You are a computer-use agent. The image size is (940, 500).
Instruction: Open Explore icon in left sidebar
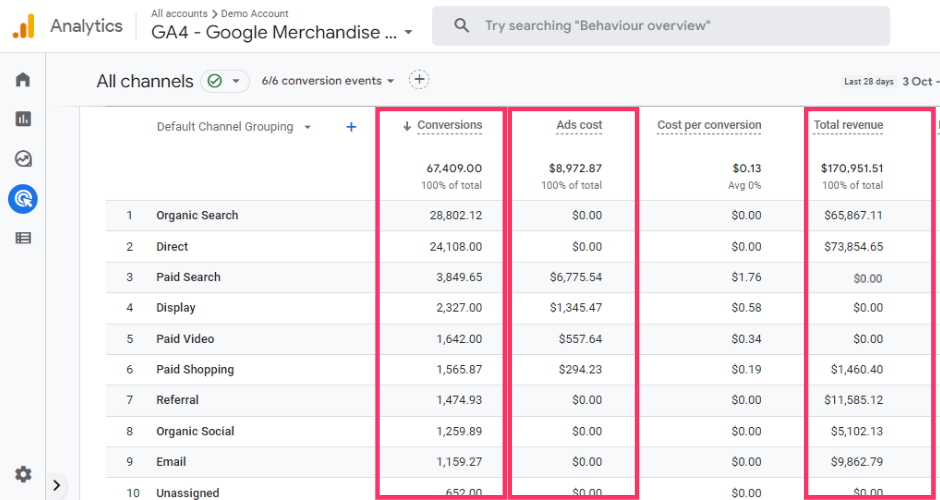22,159
